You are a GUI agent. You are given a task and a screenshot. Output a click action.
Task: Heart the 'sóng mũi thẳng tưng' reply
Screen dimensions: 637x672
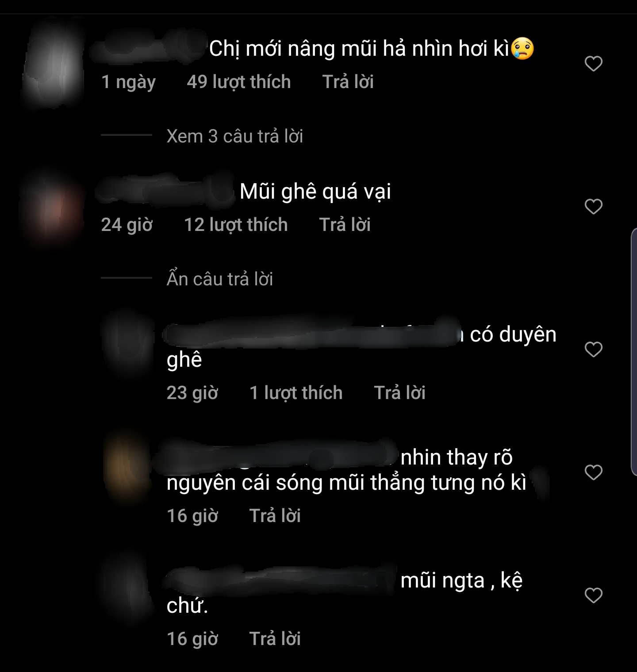click(593, 472)
